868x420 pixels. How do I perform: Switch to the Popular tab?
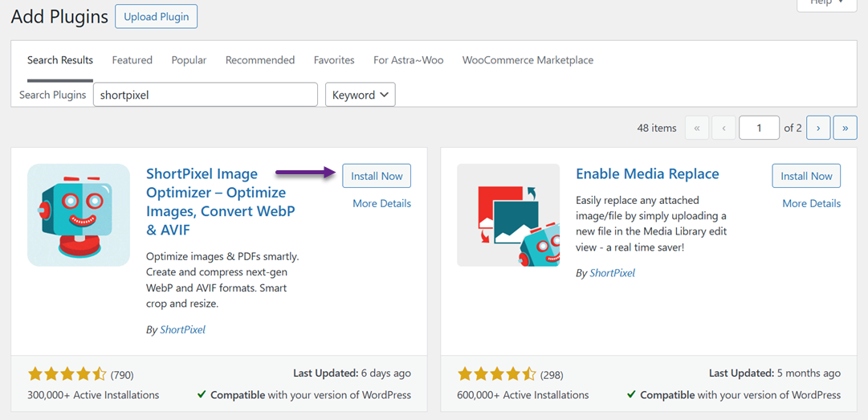coord(189,60)
